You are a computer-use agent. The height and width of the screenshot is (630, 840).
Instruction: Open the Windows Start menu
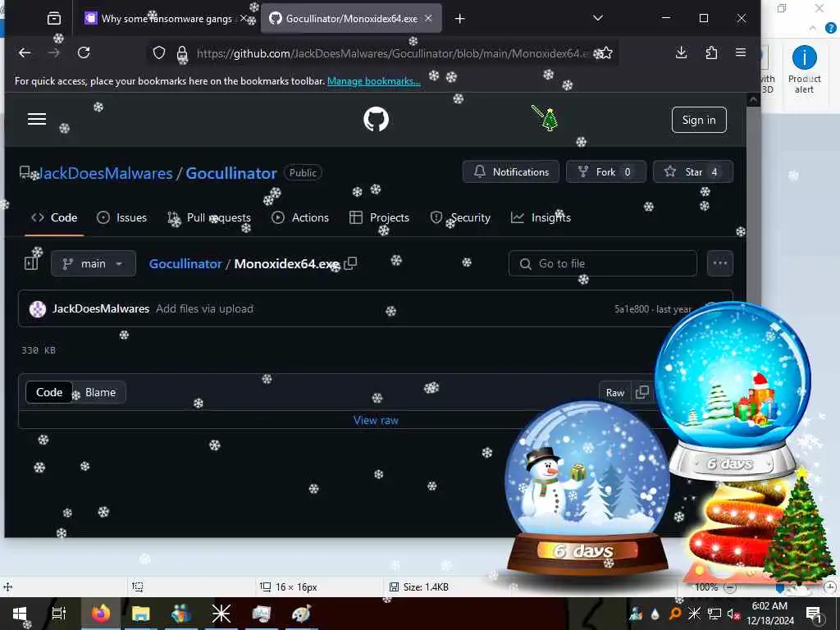pos(20,614)
